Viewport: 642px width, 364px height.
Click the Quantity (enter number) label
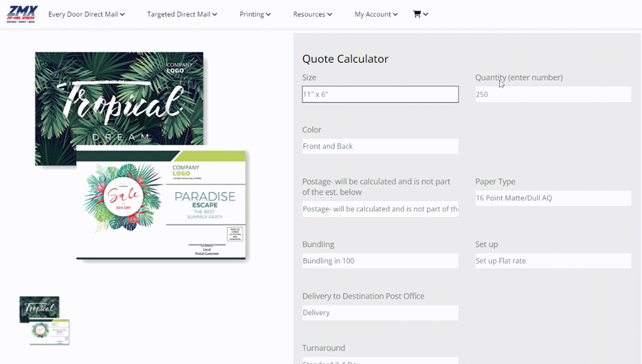tap(519, 77)
